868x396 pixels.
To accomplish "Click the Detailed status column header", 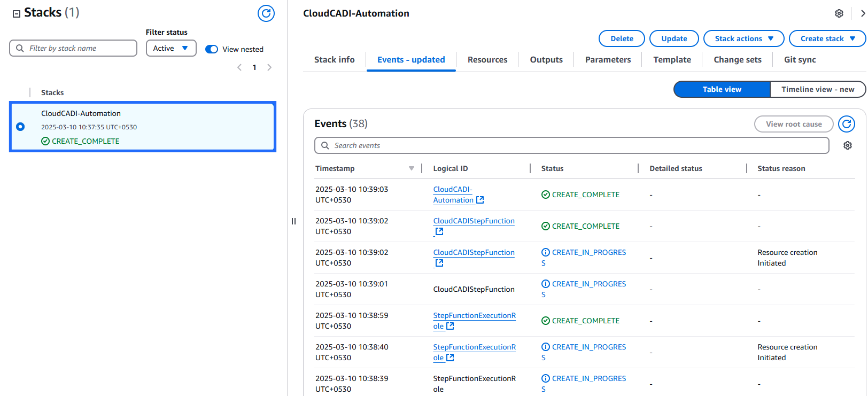I will (676, 168).
